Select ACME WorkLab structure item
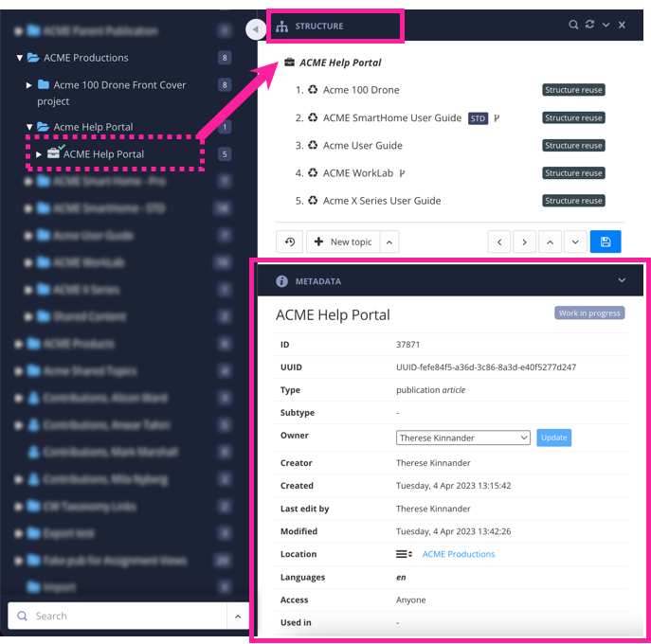This screenshot has width=651, height=644. tap(358, 173)
